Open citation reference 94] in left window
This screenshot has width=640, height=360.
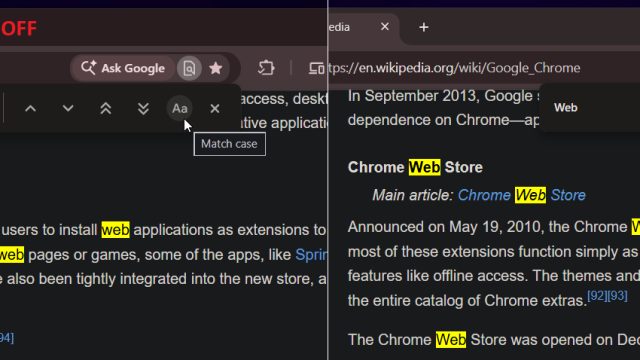point(7,338)
